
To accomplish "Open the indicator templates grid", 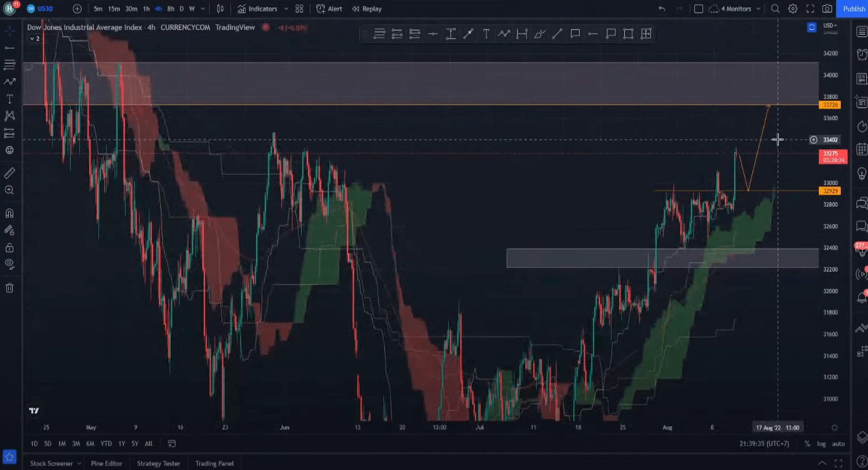I will point(299,9).
